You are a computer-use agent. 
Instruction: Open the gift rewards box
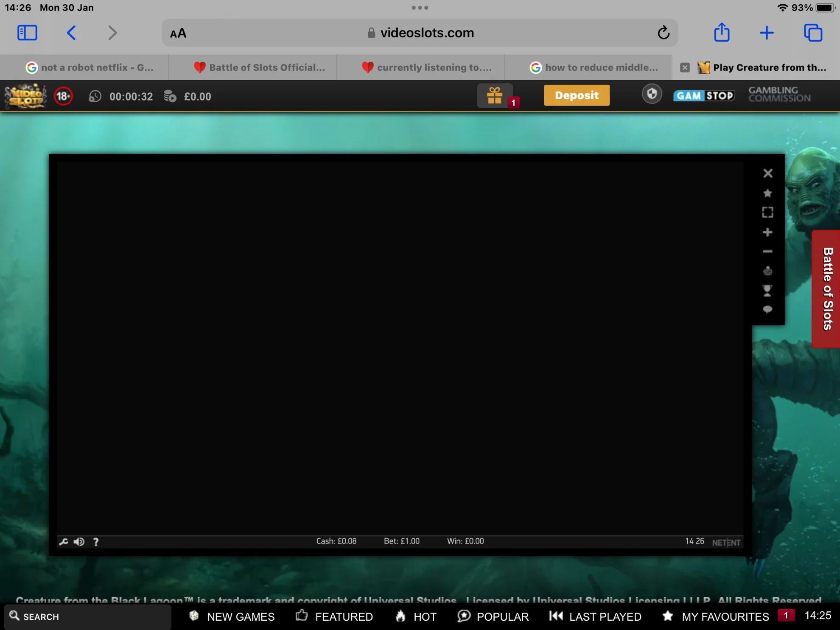pos(496,96)
